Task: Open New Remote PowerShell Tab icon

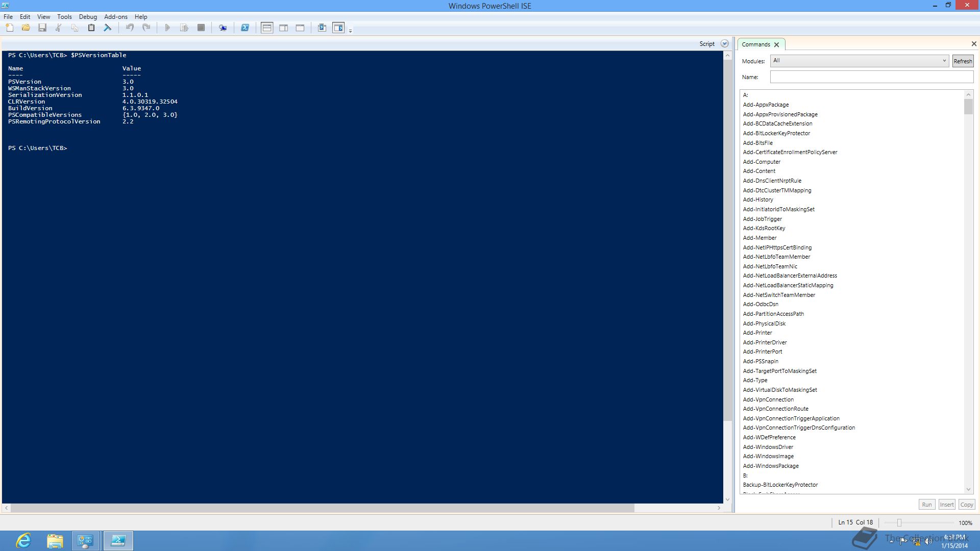Action: [223, 28]
